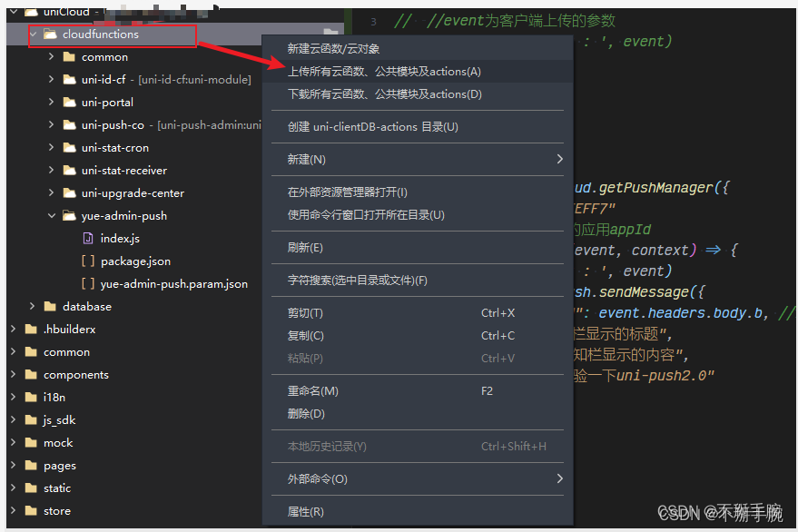Click event.headers.body.b code in editor
Screen dimensions: 798x532
point(681,313)
